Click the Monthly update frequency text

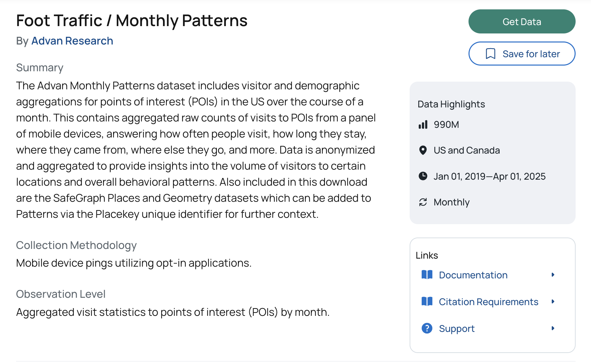tap(452, 202)
